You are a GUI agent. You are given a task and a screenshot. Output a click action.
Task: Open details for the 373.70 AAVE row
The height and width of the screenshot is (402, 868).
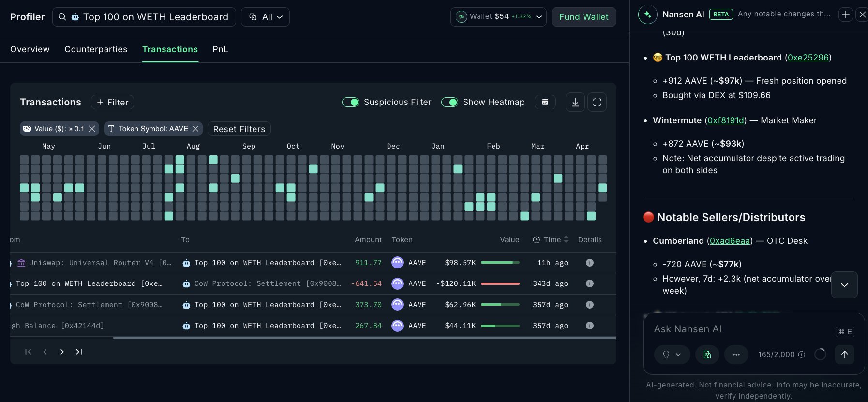(x=589, y=305)
